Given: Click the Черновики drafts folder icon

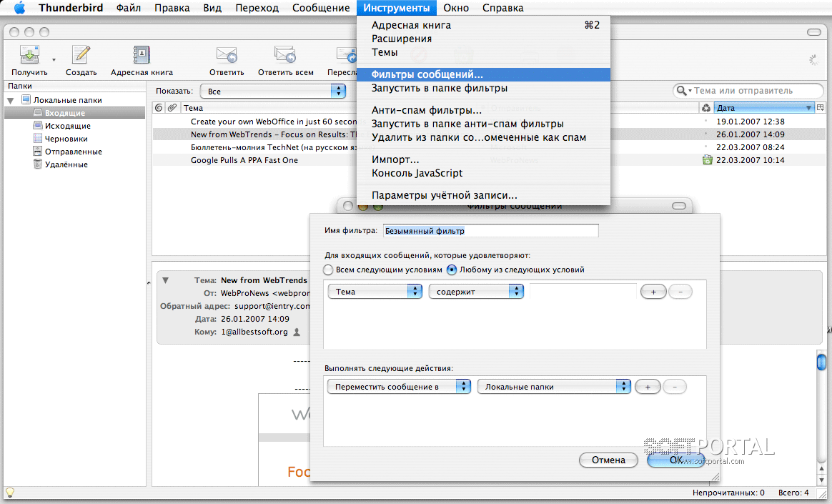Looking at the screenshot, I should [38, 138].
